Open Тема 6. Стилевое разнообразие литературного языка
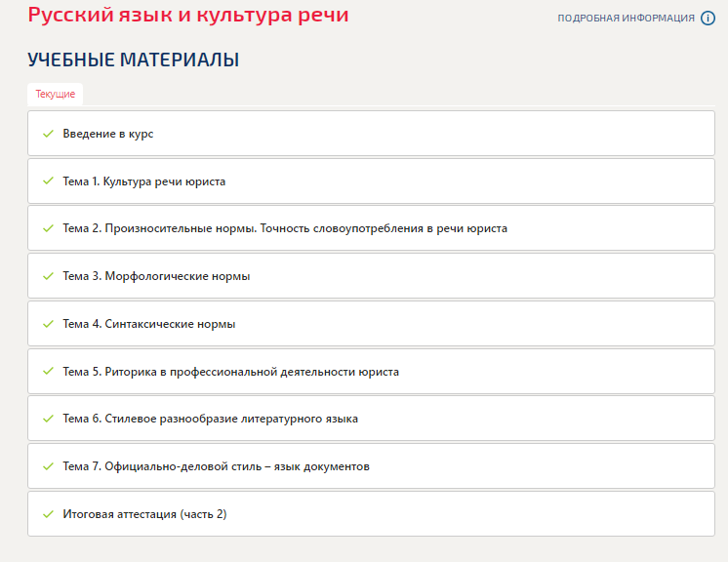Image resolution: width=728 pixels, height=562 pixels. pos(371,419)
